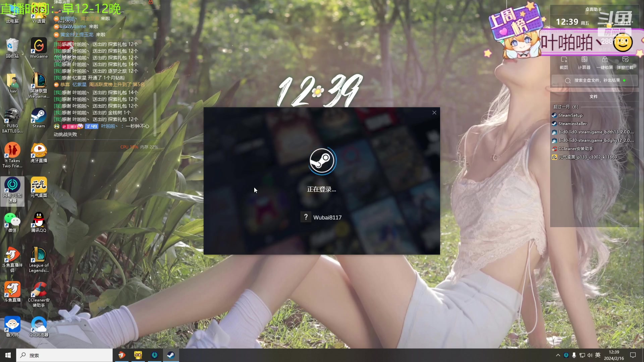The height and width of the screenshot is (362, 644).
Task: Toggle the microphone icon in system tray
Action: point(574,355)
